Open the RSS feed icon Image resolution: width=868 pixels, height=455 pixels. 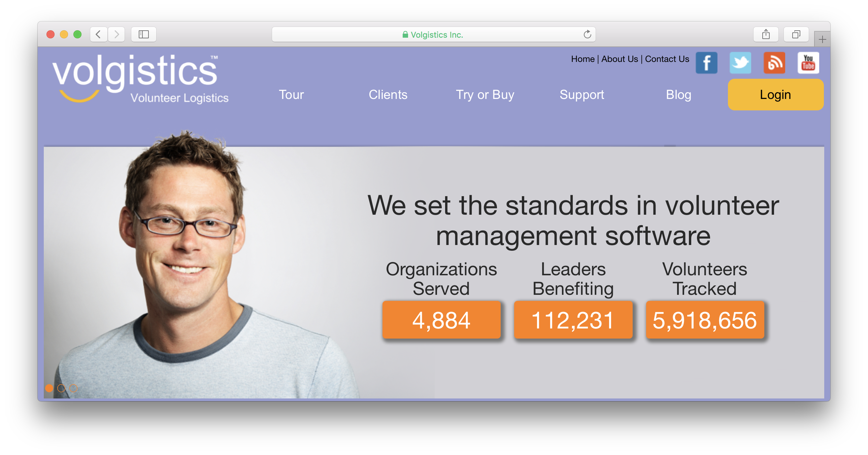point(774,63)
